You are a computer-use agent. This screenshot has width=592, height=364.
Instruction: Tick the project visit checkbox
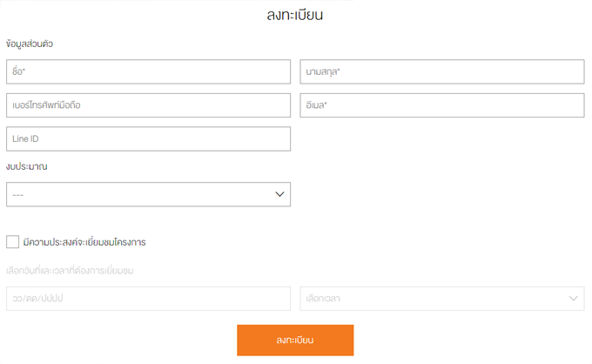[12, 242]
